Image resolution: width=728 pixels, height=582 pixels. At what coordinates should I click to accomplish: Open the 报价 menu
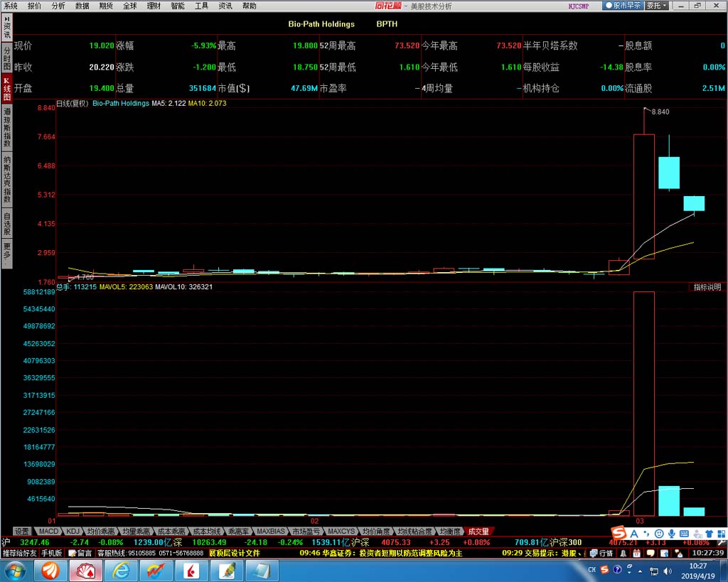[34, 6]
